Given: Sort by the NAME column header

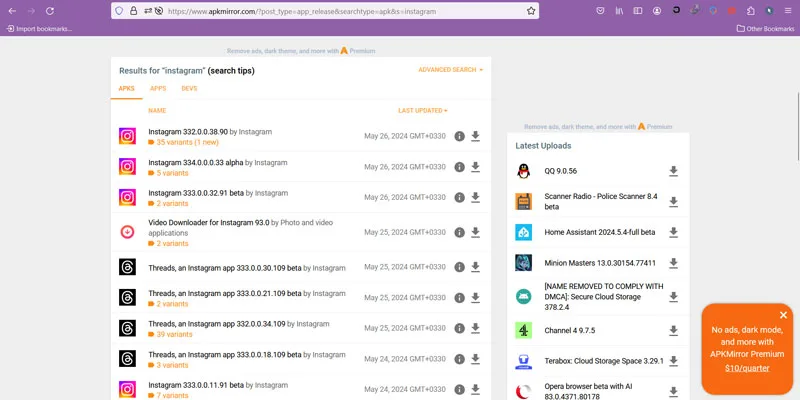Looking at the screenshot, I should (157, 110).
